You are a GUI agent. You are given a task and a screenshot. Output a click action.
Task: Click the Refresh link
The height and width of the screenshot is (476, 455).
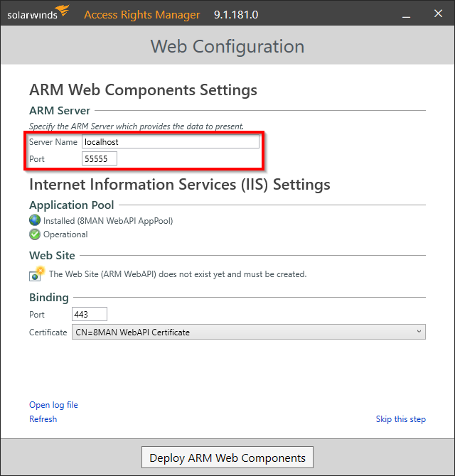pos(43,419)
